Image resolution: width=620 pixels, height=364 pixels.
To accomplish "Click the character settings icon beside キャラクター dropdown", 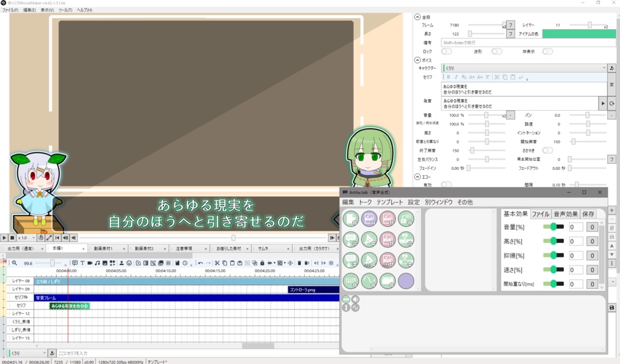I will click(612, 68).
